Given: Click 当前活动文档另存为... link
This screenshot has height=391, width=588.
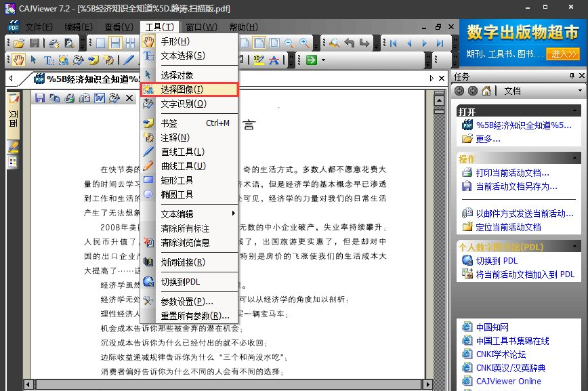Looking at the screenshot, I should tap(516, 186).
